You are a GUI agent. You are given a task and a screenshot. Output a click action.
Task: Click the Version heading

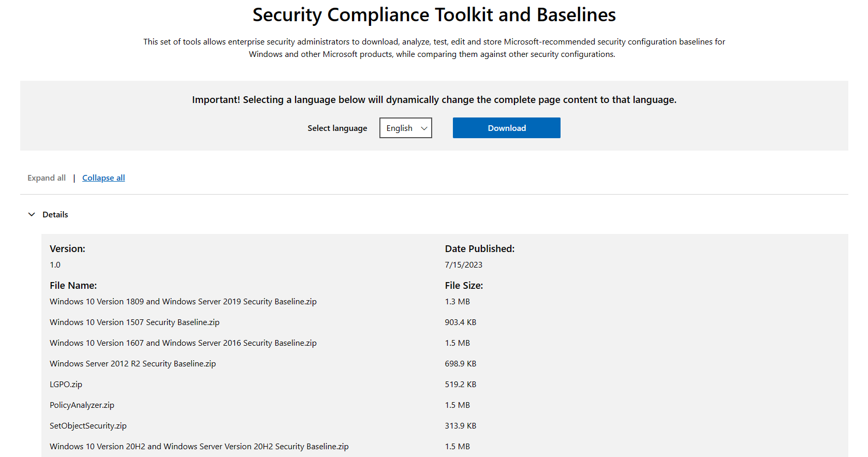67,249
